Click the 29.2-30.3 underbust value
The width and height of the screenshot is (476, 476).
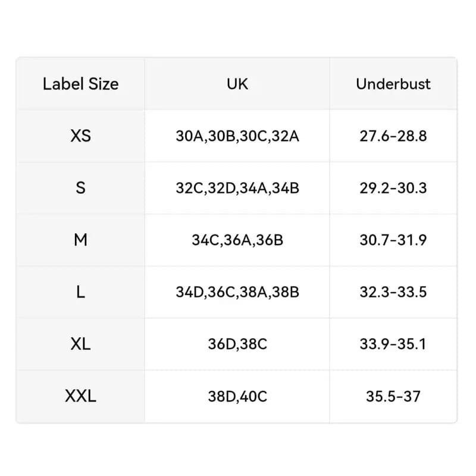coord(393,188)
